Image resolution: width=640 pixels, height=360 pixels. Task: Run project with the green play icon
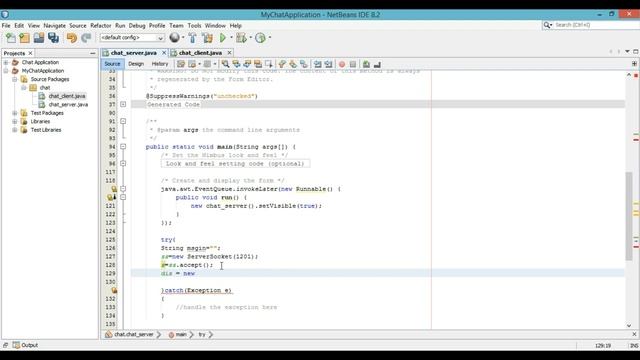(x=223, y=38)
